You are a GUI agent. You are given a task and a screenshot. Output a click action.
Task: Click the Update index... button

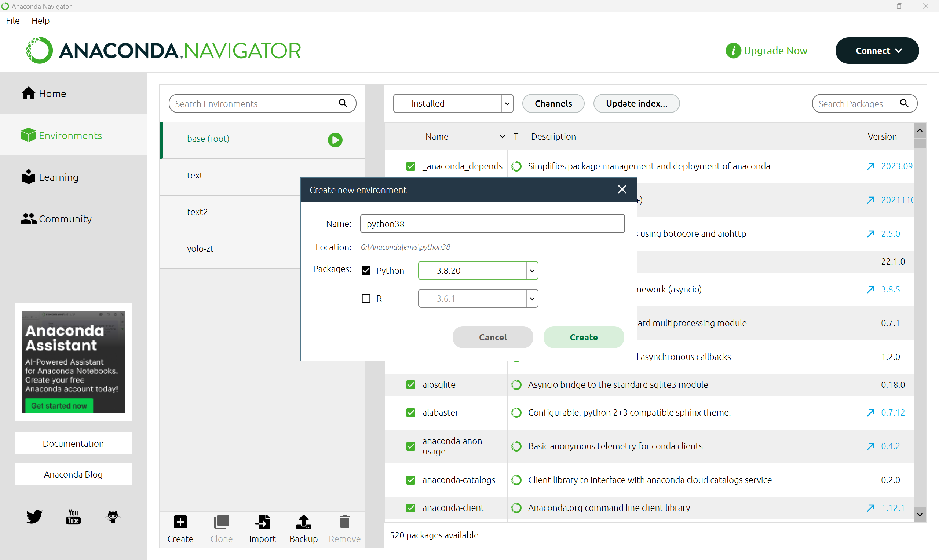[636, 103]
